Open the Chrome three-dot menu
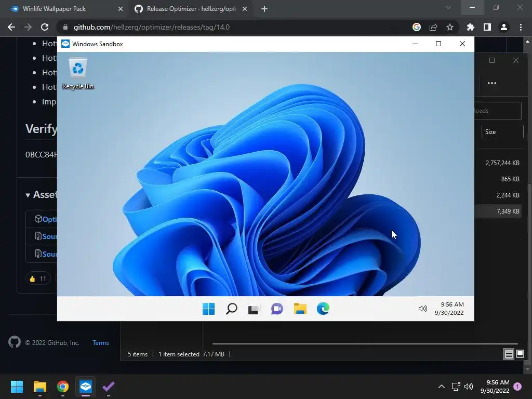Viewport: 532px width, 399px height. 521,27
